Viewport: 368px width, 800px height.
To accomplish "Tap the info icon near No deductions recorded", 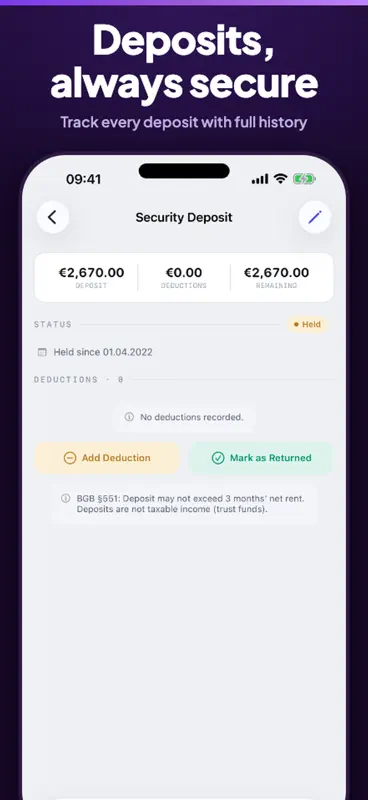I will click(129, 417).
